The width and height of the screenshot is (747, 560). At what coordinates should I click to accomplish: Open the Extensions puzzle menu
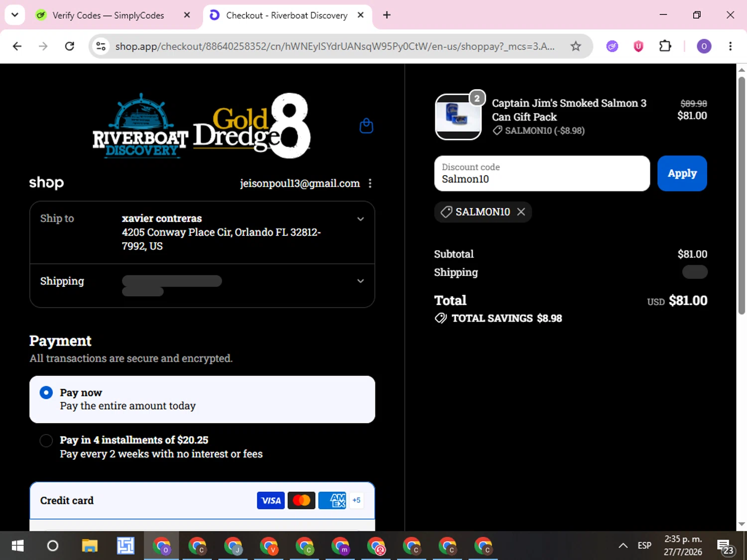point(665,46)
